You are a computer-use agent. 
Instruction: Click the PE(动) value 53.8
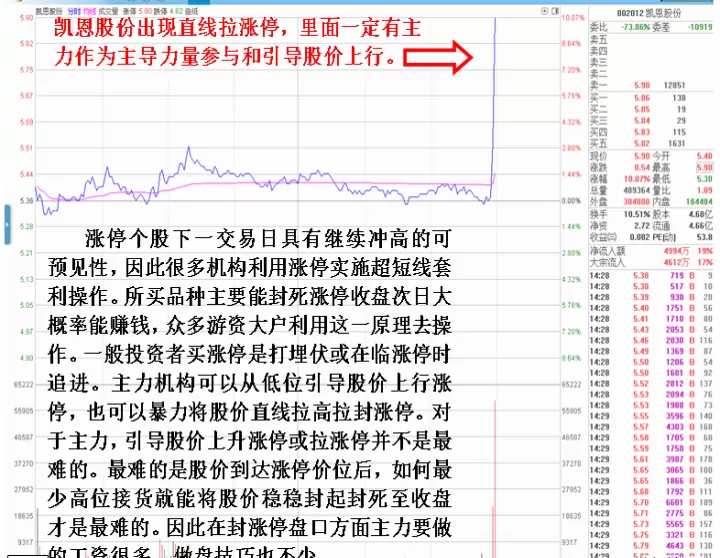[x=704, y=237]
